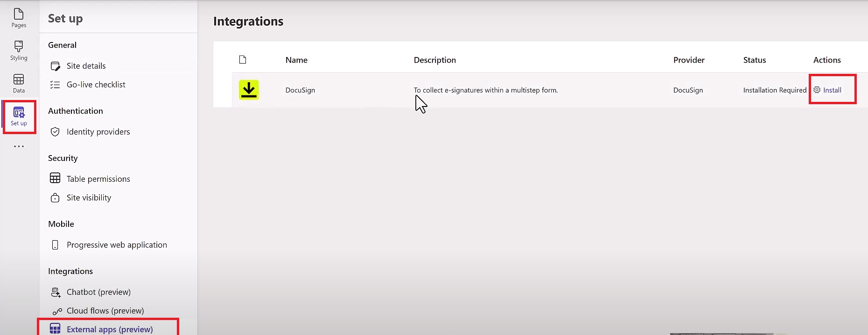
Task: Click the DocuSign yellow download logo
Action: [x=249, y=90]
